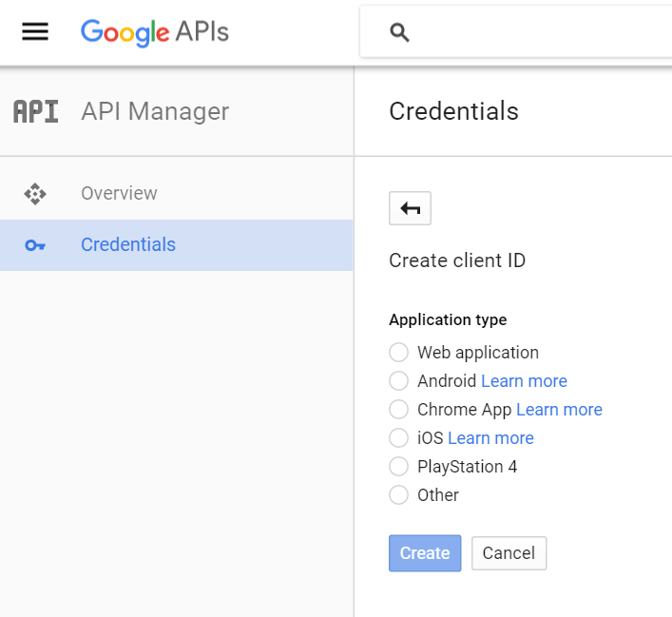Viewport: 672px width, 617px height.
Task: Select the Android application type
Action: [x=398, y=380]
